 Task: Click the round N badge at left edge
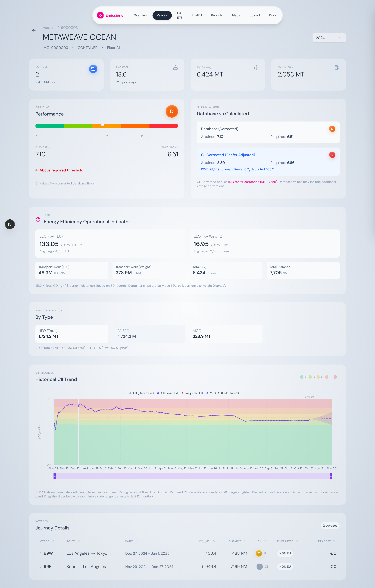click(x=10, y=224)
